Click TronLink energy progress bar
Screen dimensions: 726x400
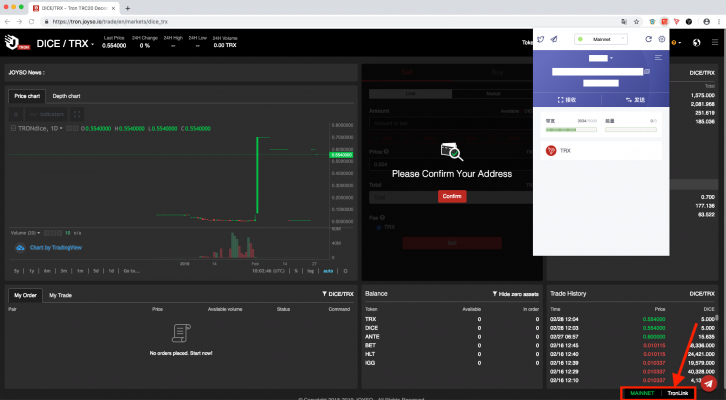click(x=631, y=130)
